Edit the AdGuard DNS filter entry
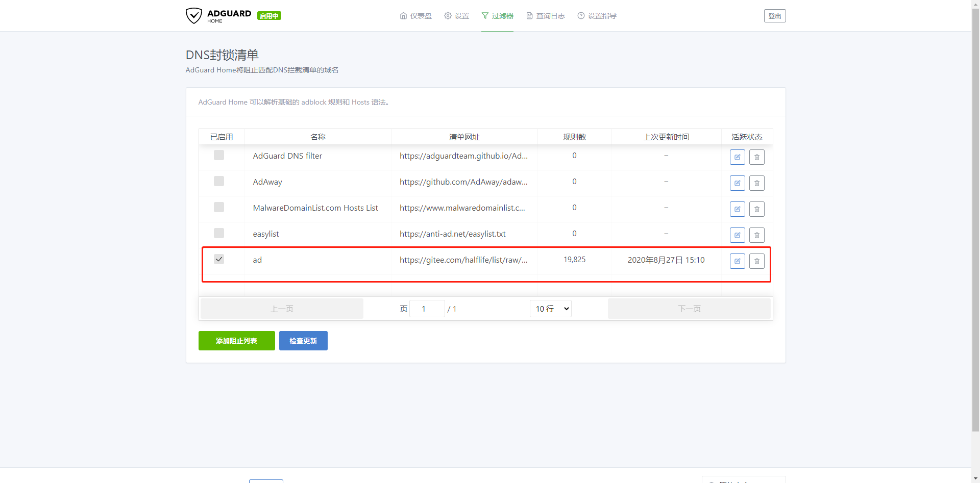Image resolution: width=980 pixels, height=483 pixels. click(737, 157)
